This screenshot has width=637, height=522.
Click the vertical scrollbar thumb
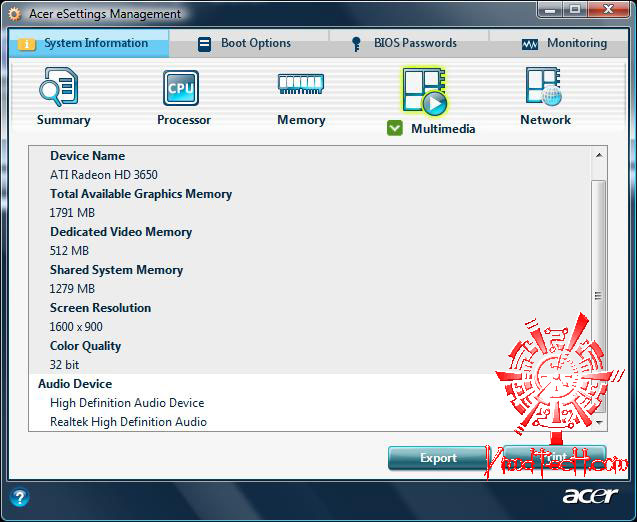coord(598,296)
